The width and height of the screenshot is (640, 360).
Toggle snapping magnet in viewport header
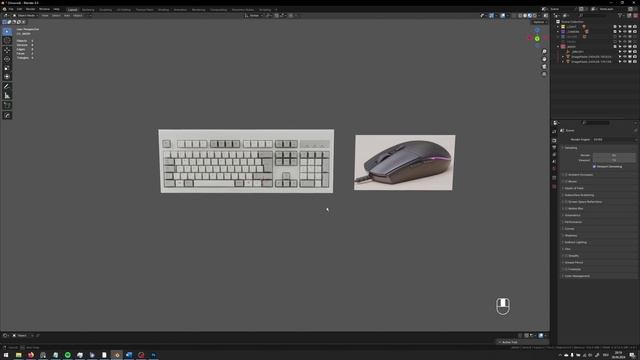click(x=276, y=16)
